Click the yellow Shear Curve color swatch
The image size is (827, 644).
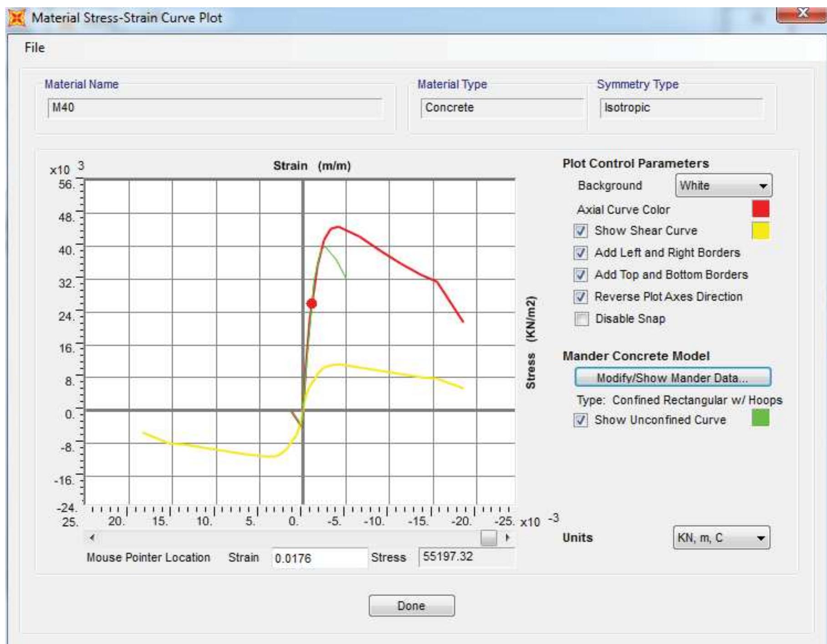coord(761,230)
